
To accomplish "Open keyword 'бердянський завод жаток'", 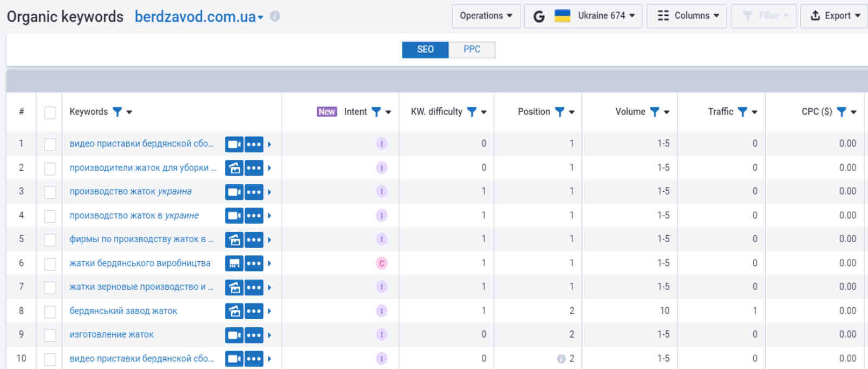I will click(123, 311).
